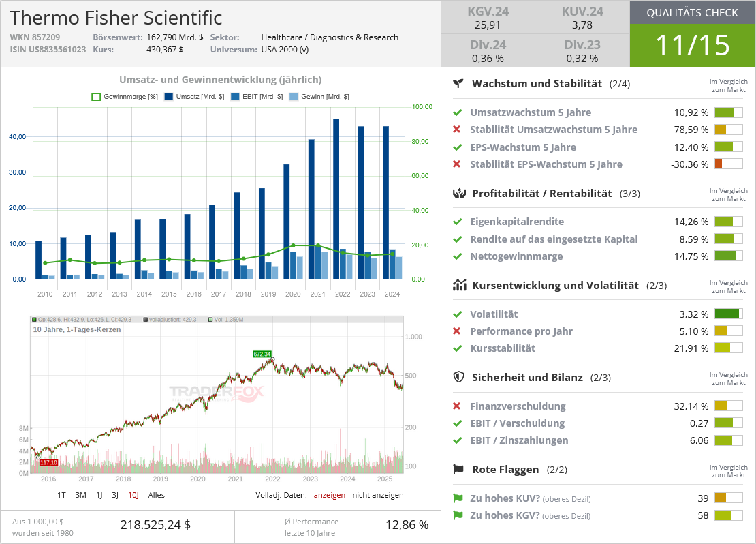Click green flag next to Zu hohes KUV?
This screenshot has width=756, height=544.
pos(458,498)
